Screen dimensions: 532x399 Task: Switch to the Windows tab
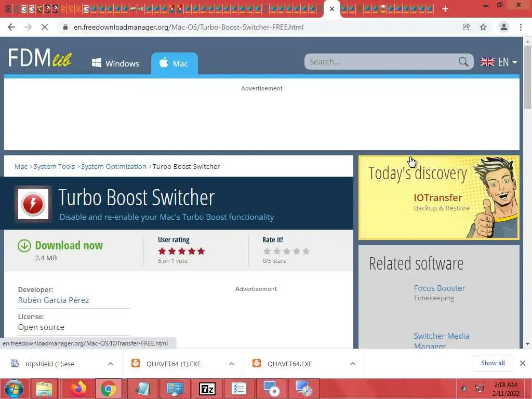[x=115, y=63]
